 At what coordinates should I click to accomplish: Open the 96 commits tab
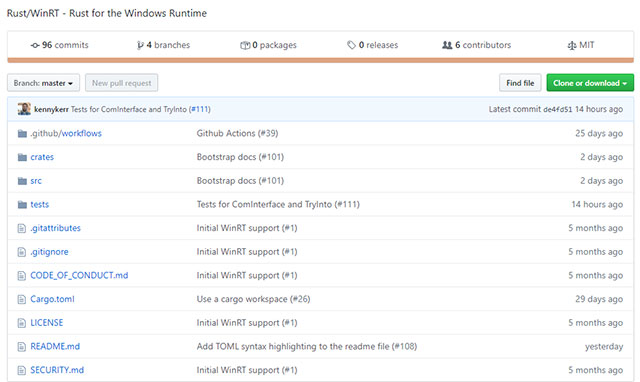click(60, 45)
